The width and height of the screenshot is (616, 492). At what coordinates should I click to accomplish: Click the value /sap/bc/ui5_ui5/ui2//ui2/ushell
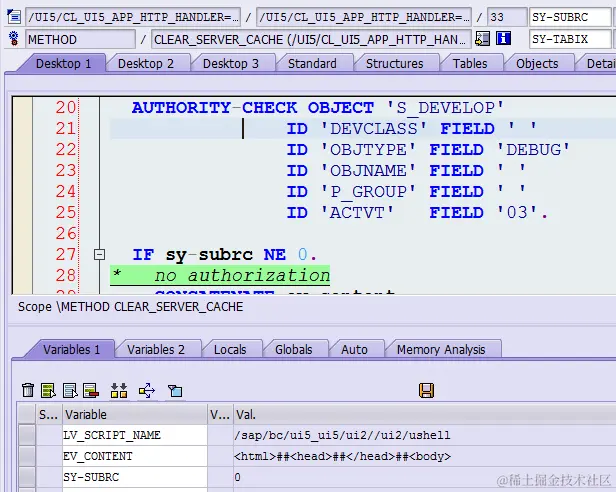tap(342, 435)
